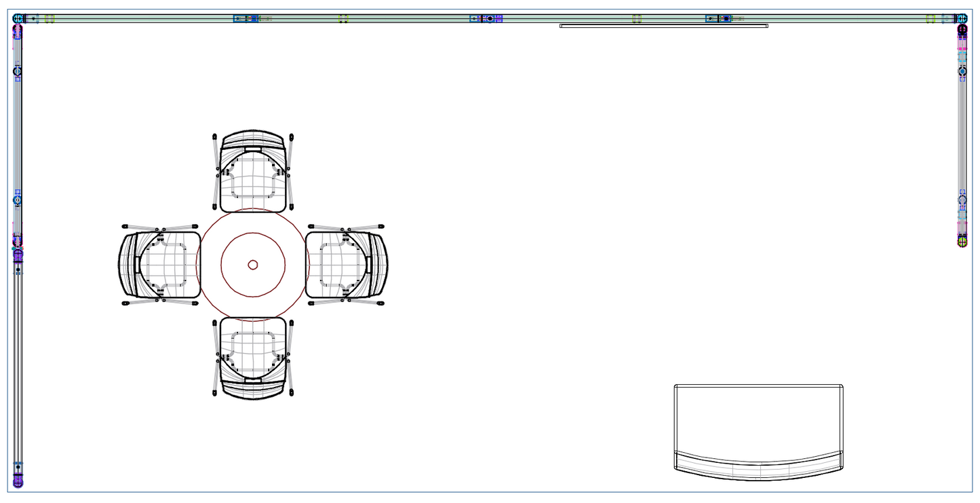
Task: Select the right side wall panel
Action: [962, 136]
